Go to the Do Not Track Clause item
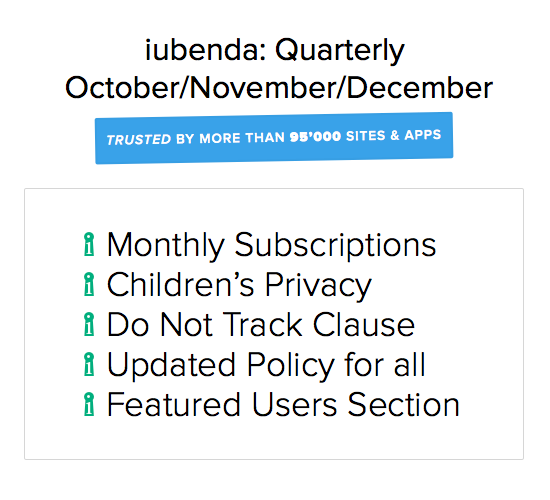 261,325
